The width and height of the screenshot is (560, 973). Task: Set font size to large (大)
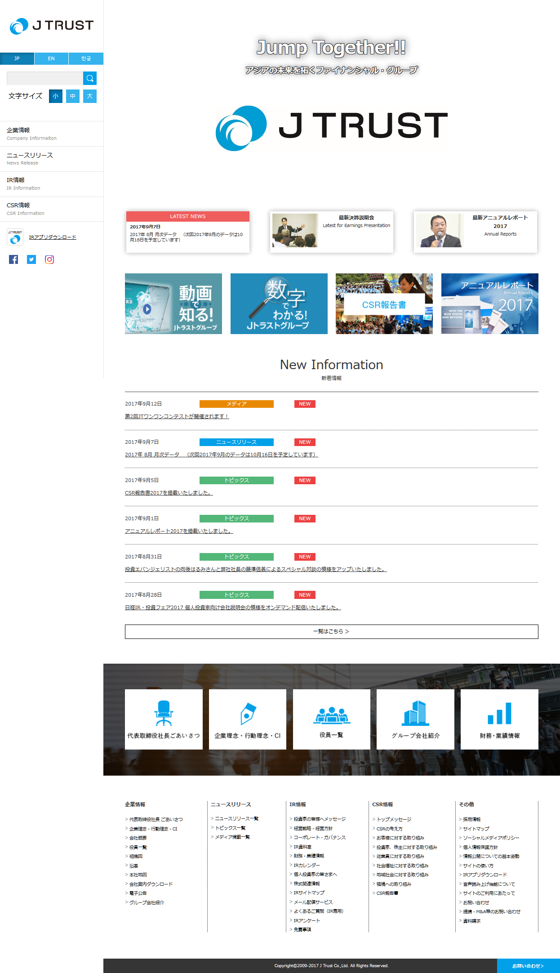pyautogui.click(x=90, y=96)
